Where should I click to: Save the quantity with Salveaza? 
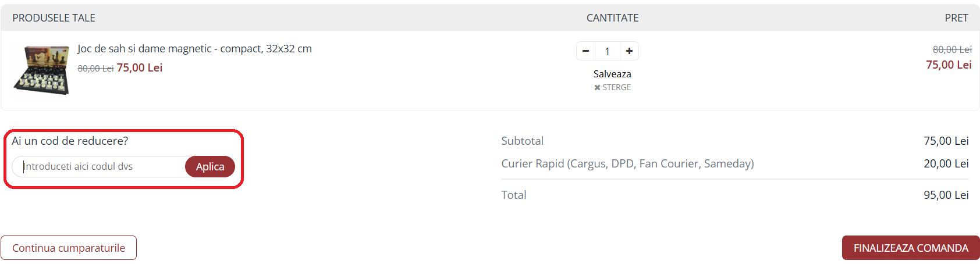(x=612, y=74)
